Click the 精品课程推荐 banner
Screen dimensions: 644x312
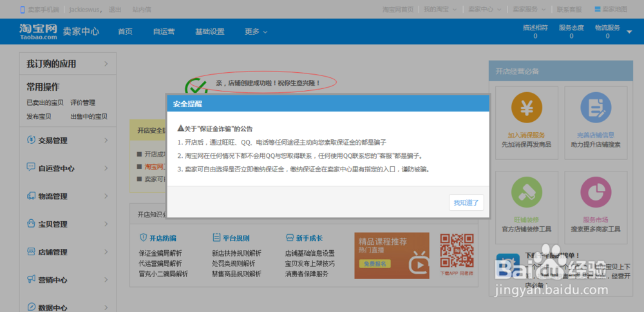pyautogui.click(x=392, y=256)
